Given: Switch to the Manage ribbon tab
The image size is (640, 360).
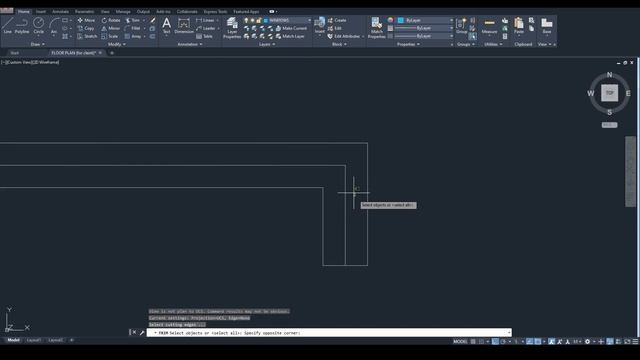Looking at the screenshot, I should pyautogui.click(x=123, y=11).
